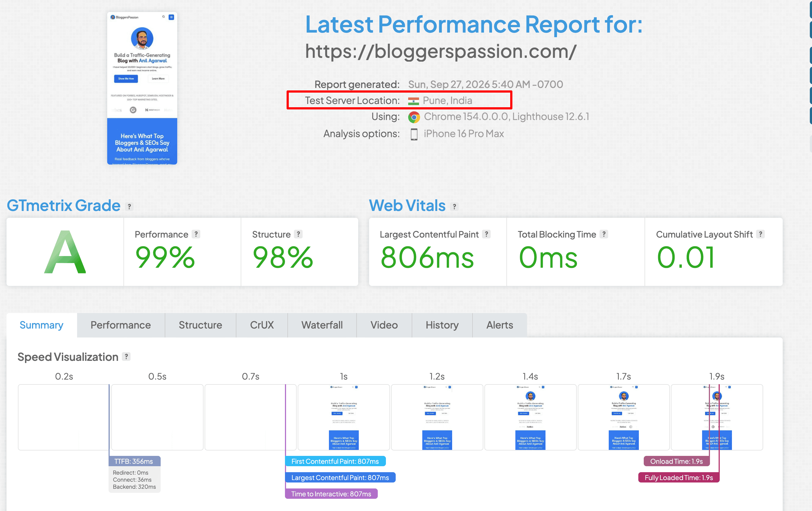The height and width of the screenshot is (511, 812).
Task: Click the help icon beside Web Vitals
Action: (454, 206)
